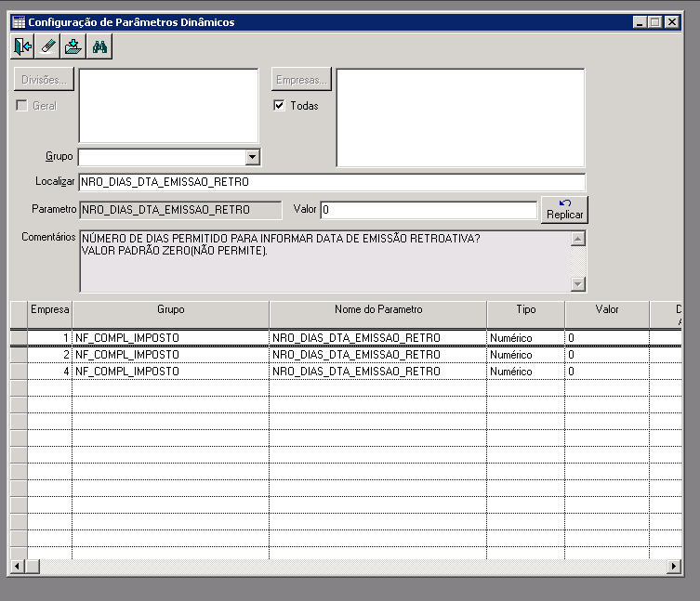Click the Divisões... button
The height and width of the screenshot is (601, 700).
[x=44, y=79]
